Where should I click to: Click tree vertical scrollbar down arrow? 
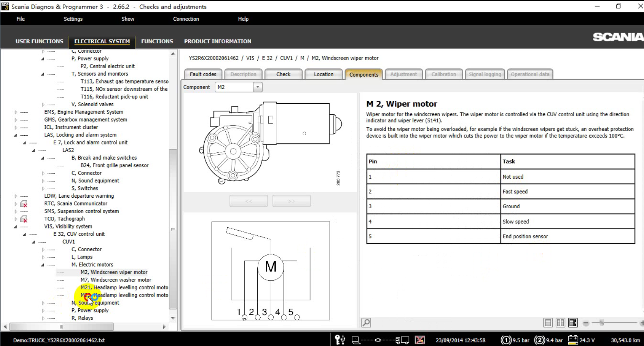click(x=173, y=318)
